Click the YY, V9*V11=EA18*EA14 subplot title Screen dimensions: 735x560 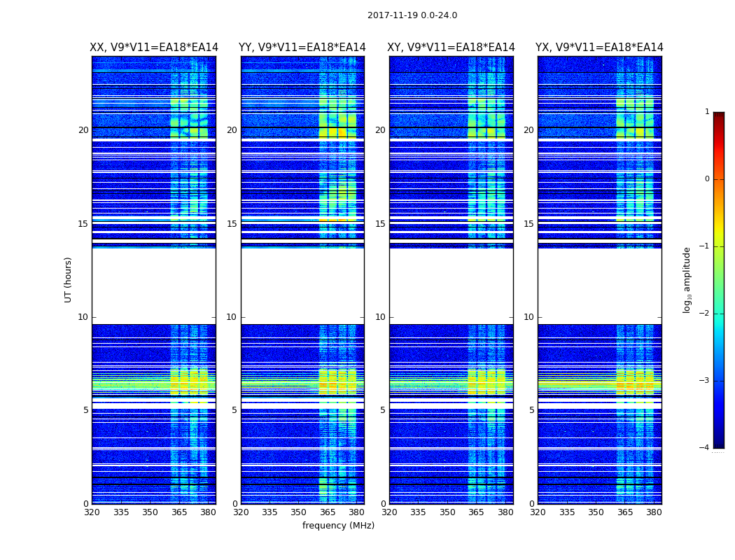pyautogui.click(x=302, y=48)
